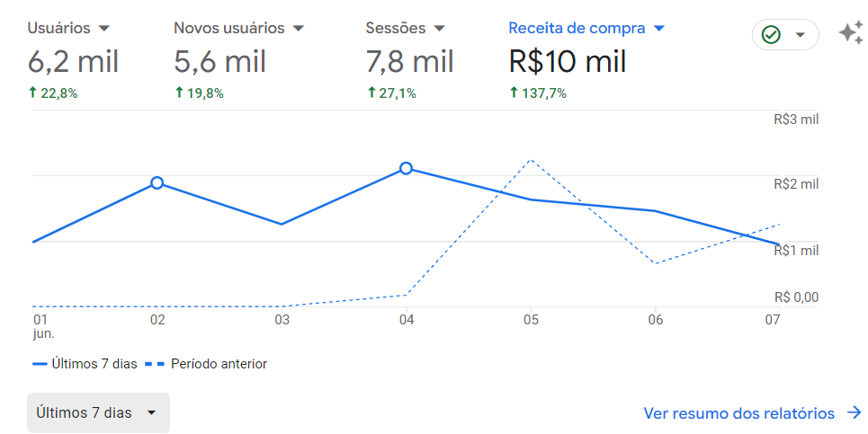Click the green checkmark data quality icon
The height and width of the screenshot is (434, 868).
pos(771,35)
